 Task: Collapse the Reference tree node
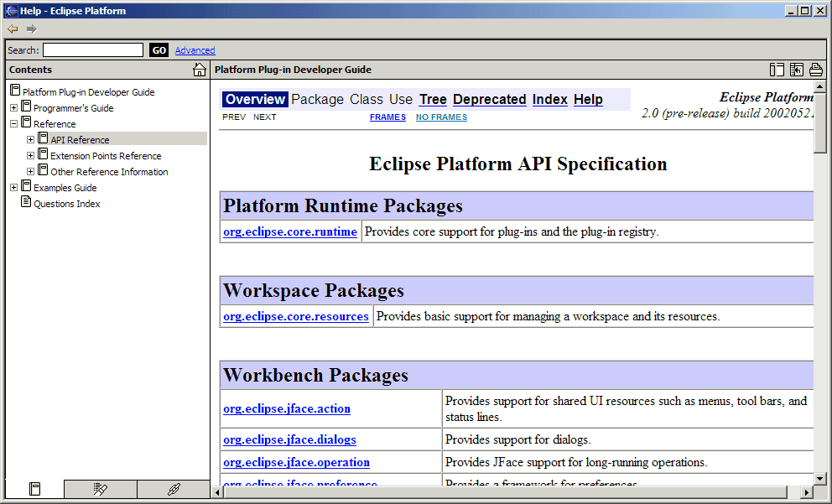13,124
